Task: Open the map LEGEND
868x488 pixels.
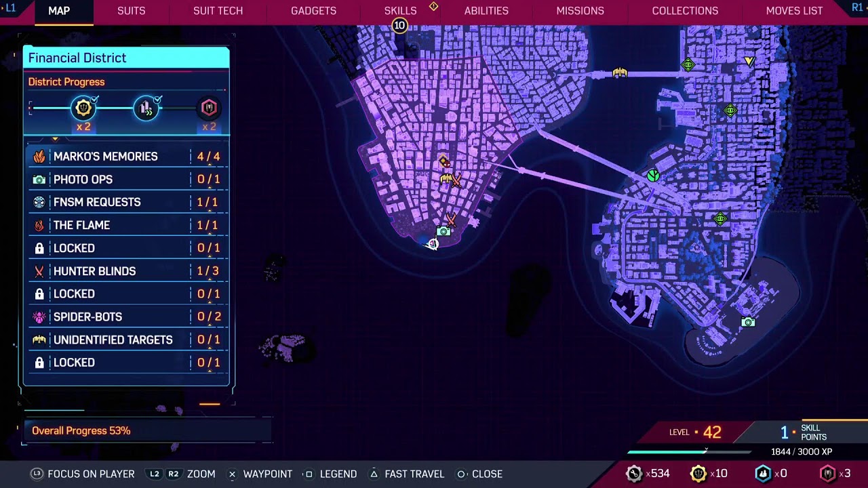Action: (x=330, y=474)
